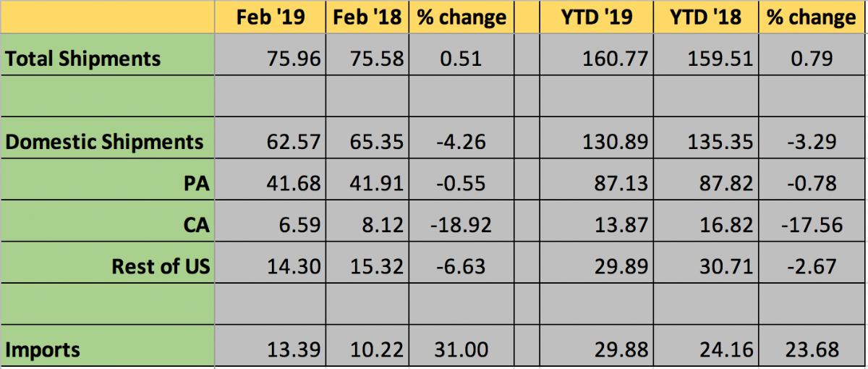Select the Feb '18 column header
This screenshot has height=369, width=868.
point(367,17)
